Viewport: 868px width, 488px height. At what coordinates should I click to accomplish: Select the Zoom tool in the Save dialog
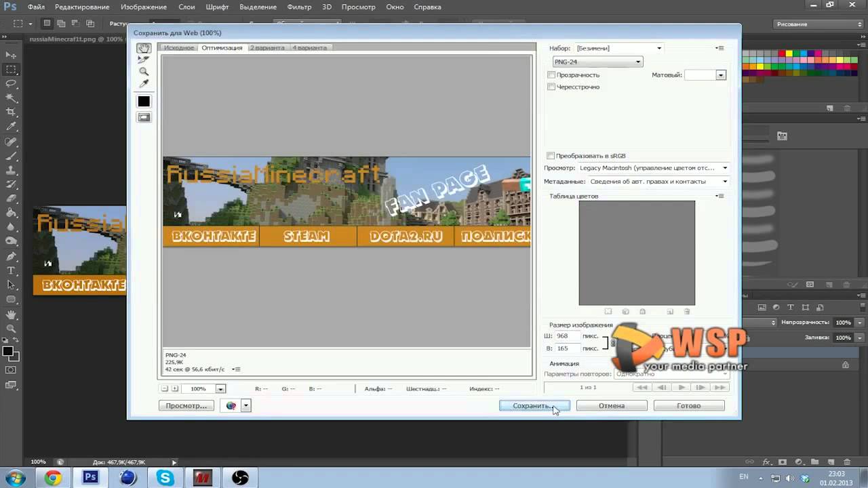[144, 71]
